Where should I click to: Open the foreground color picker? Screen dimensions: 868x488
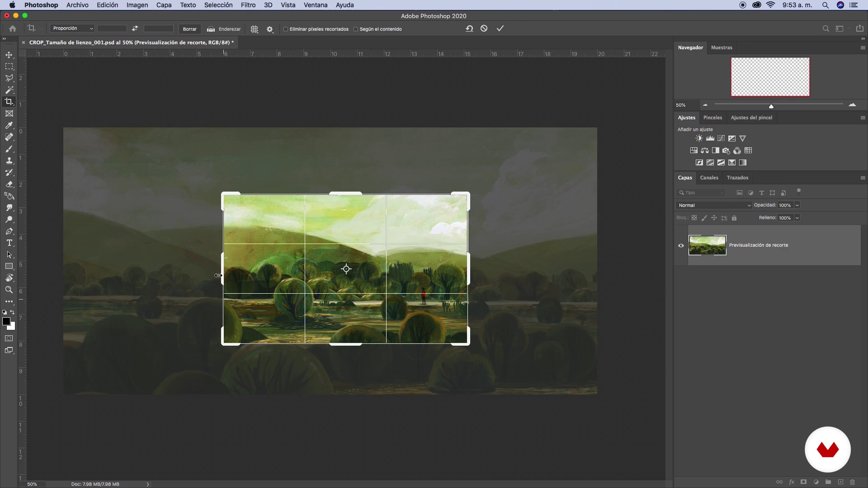click(6, 321)
